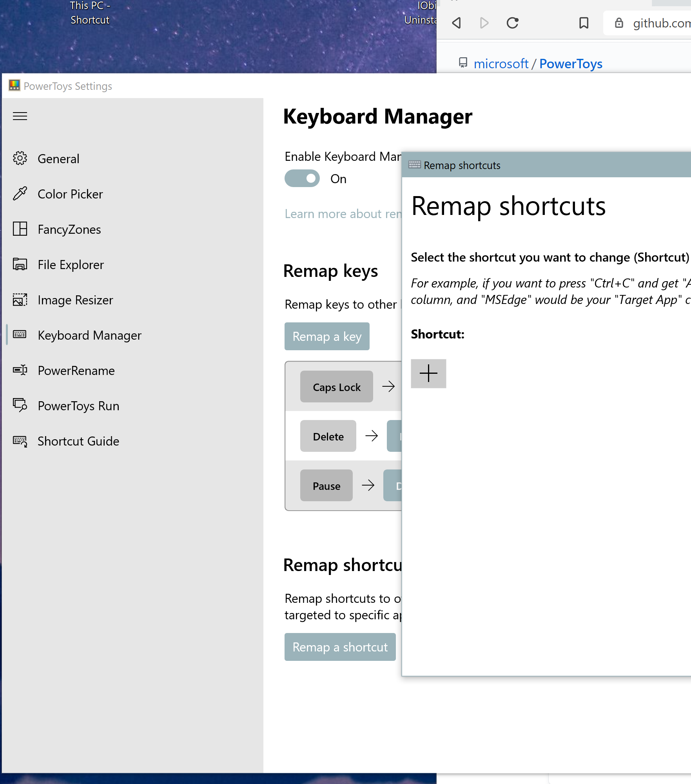Click the PowerToys logo in title bar

point(14,85)
